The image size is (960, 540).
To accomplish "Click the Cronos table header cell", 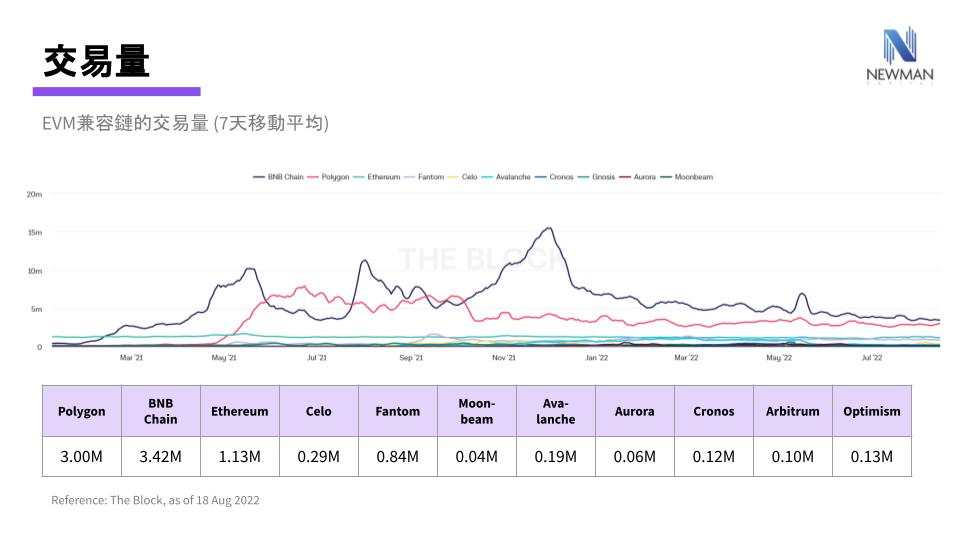I will (714, 411).
